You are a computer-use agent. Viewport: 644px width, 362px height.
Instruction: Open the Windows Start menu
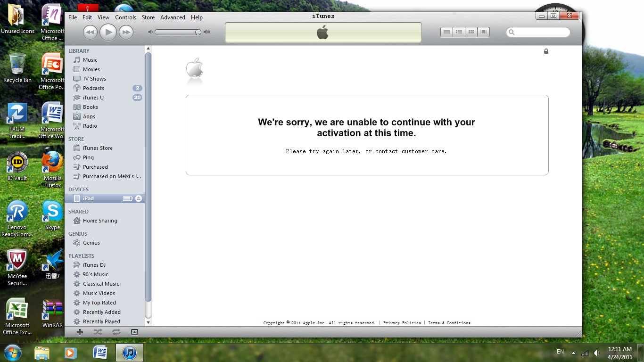(x=12, y=353)
